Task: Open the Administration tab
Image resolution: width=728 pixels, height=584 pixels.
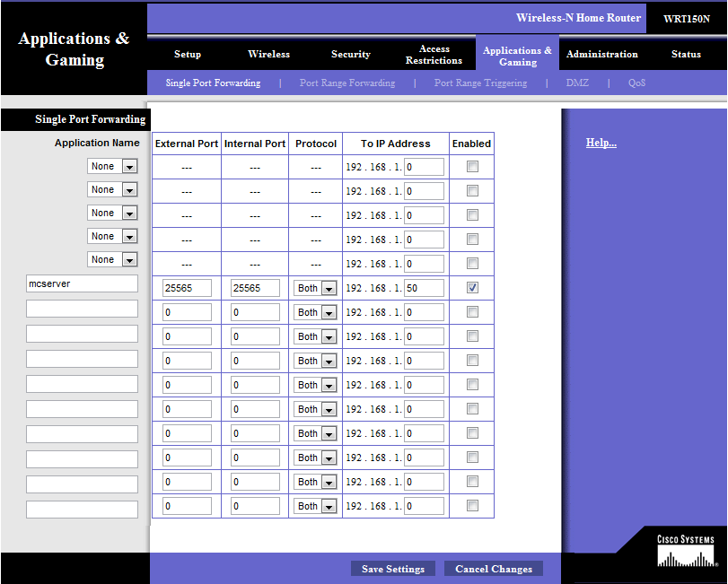Action: pos(602,54)
